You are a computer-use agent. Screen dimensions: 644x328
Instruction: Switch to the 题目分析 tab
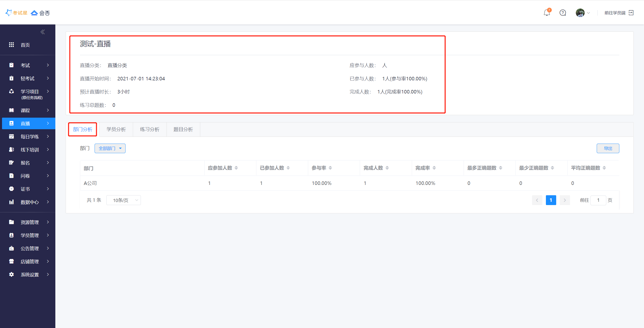pos(183,129)
